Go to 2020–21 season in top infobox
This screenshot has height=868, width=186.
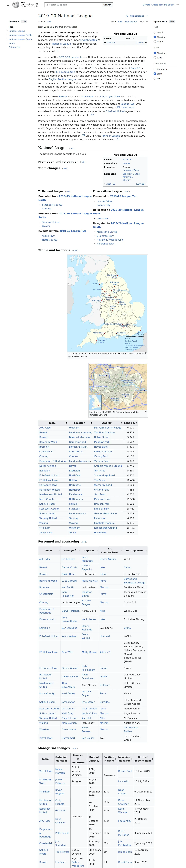pyautogui.click(x=140, y=42)
